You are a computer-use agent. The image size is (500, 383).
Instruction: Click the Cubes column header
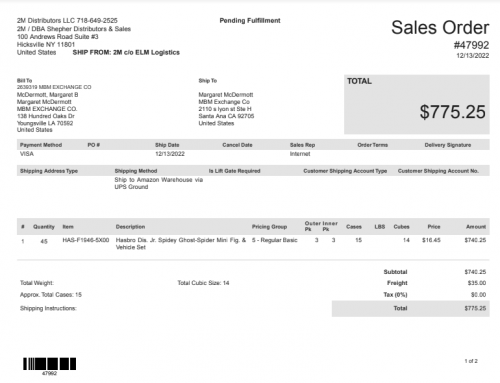[401, 227]
